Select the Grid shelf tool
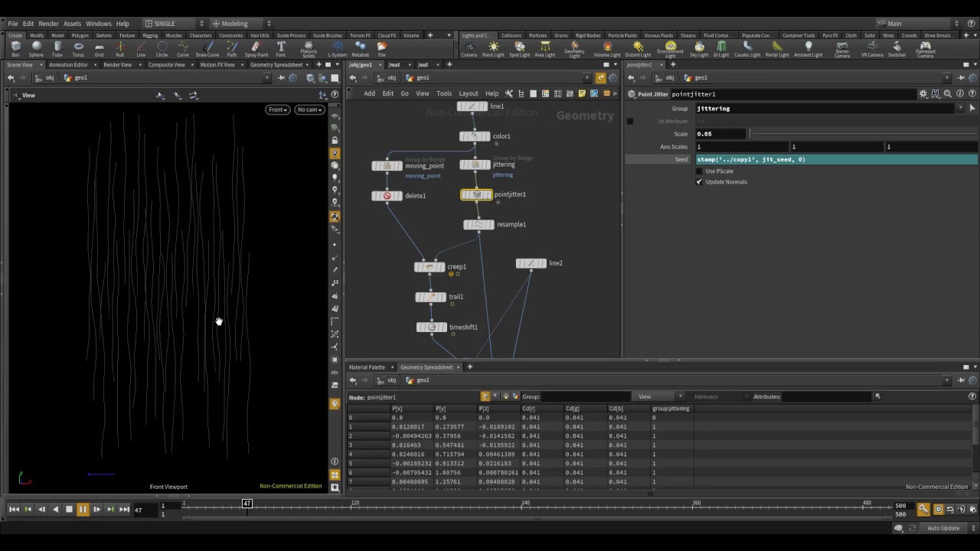980x551 pixels. point(99,49)
